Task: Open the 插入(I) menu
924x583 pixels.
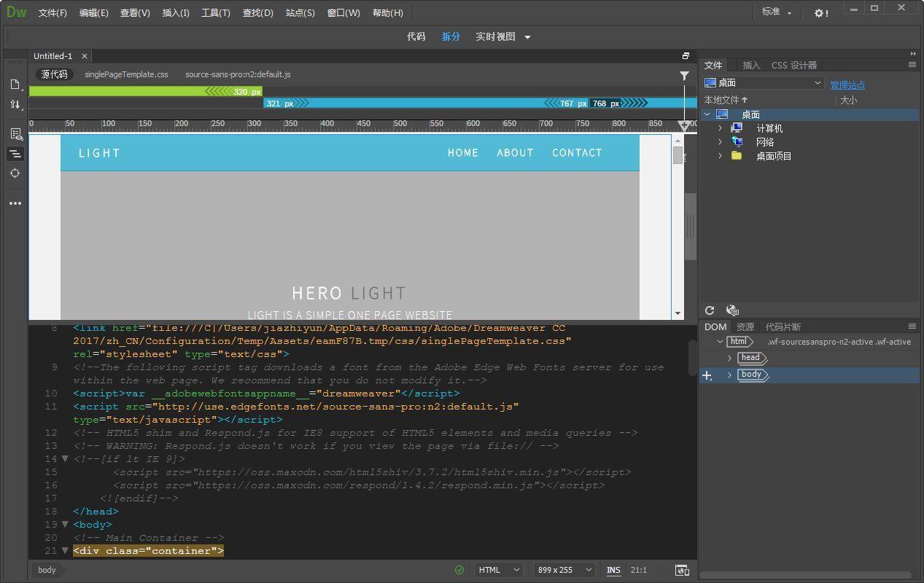Action: 176,13
